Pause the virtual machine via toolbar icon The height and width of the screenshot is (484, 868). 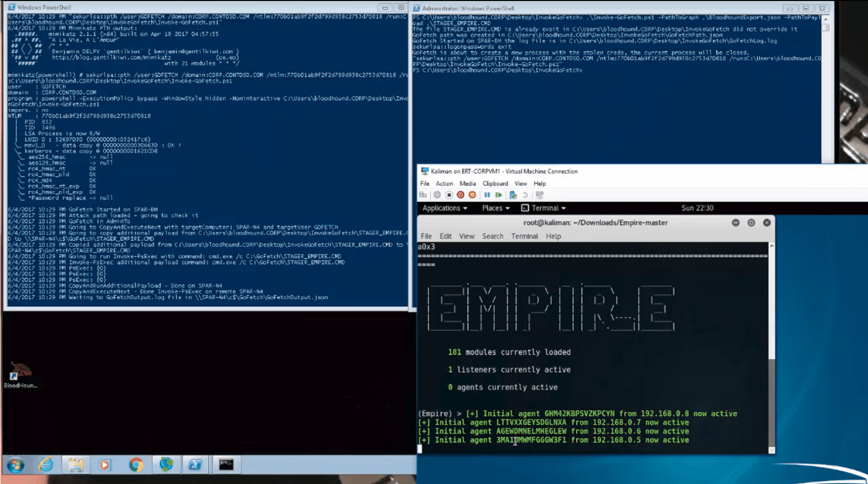[x=487, y=195]
